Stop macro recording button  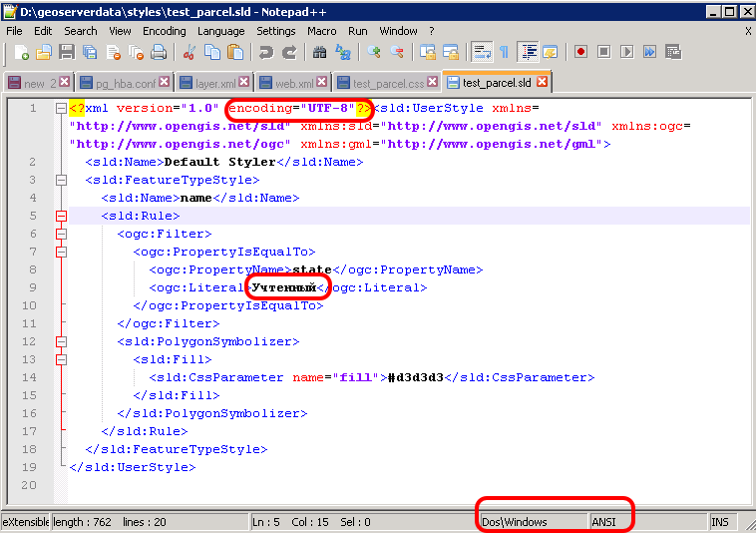tap(603, 52)
